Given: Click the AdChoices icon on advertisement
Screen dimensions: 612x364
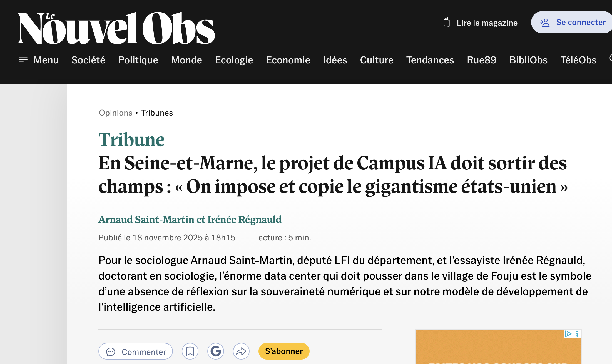Looking at the screenshot, I should point(568,334).
